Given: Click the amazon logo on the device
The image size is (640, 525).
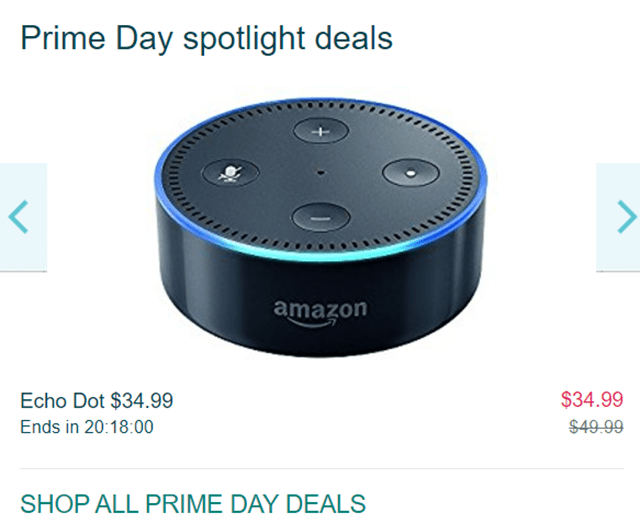Looking at the screenshot, I should click(321, 312).
